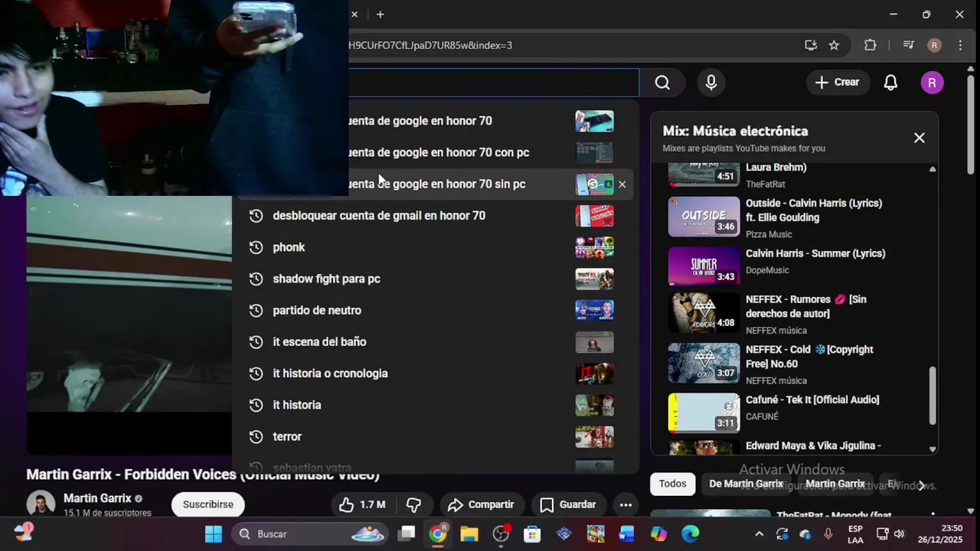Open Martin Garrix channel avatar
Viewport: 980px width, 551px height.
point(41,504)
